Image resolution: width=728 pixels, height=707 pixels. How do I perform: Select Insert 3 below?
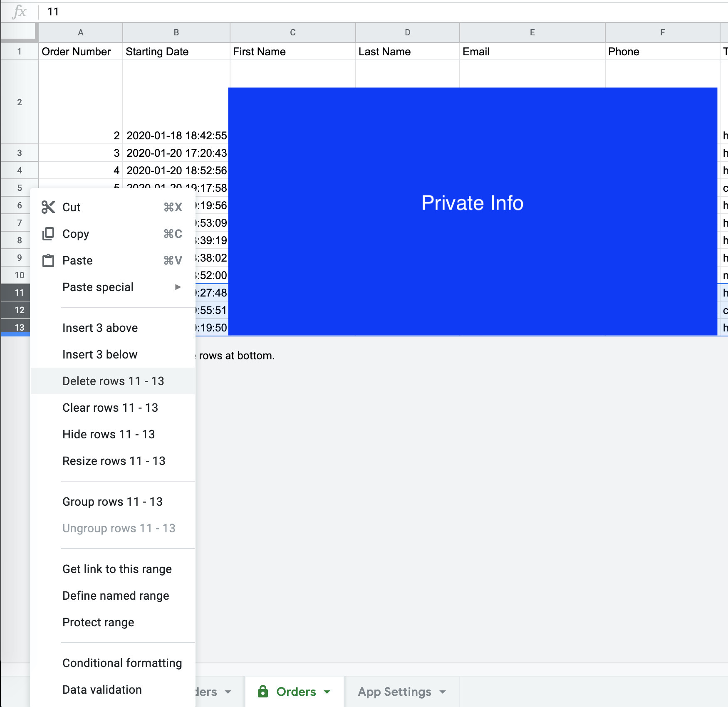tap(100, 354)
